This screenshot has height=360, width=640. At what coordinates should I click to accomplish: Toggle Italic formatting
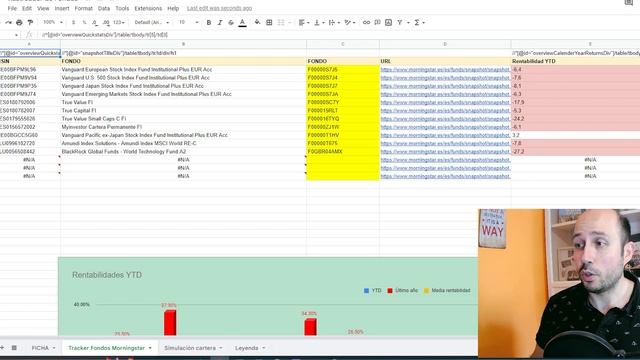[220, 22]
